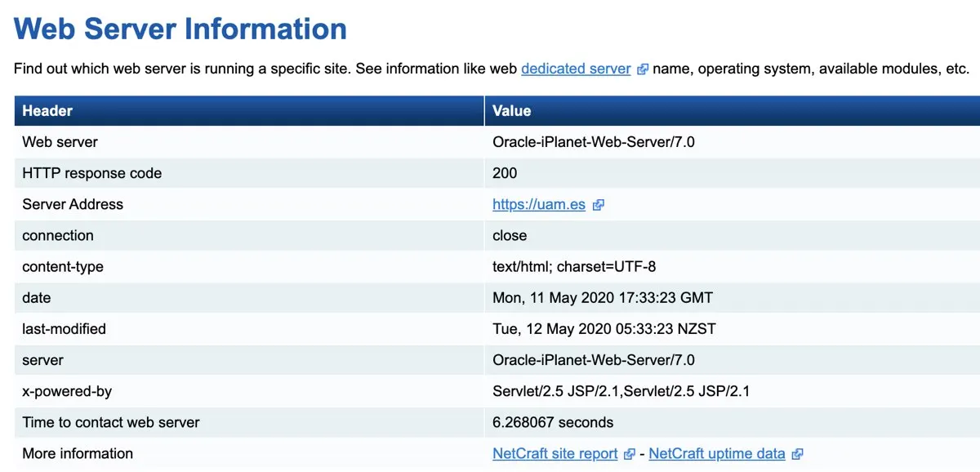Click the 6.268067 seconds contact time value
This screenshot has height=472, width=980.
(x=553, y=422)
